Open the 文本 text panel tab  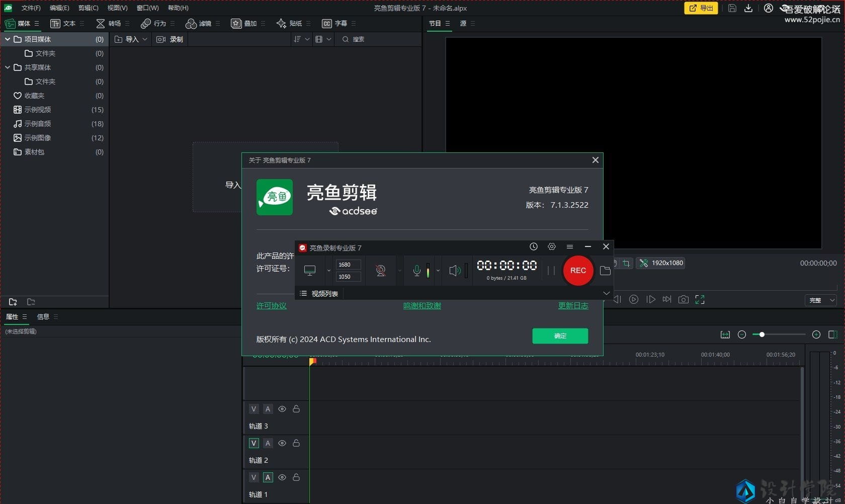63,24
